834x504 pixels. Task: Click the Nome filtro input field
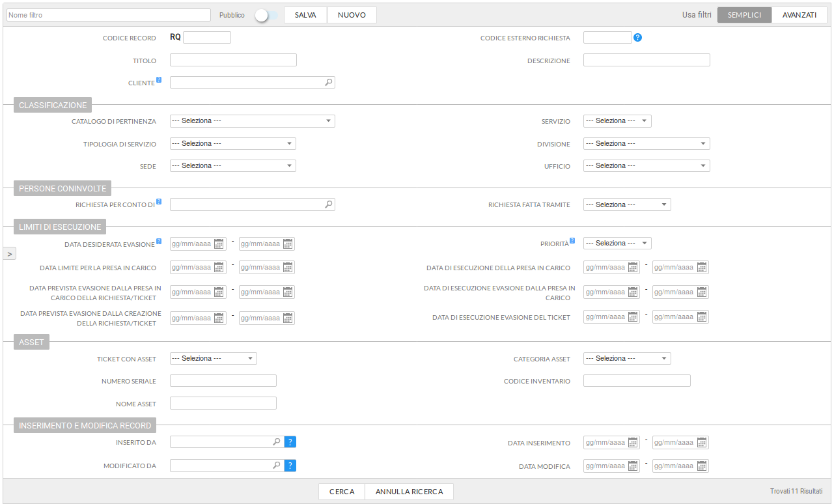(109, 15)
